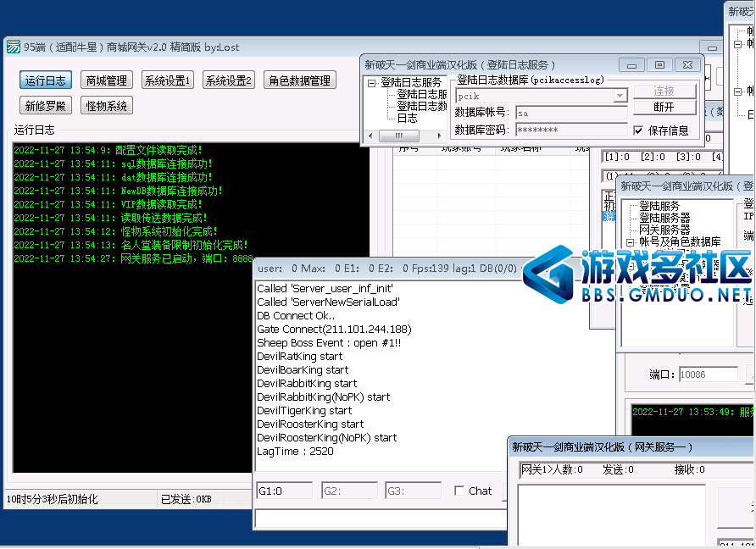Click the 数据库密码 password field

coord(571,130)
